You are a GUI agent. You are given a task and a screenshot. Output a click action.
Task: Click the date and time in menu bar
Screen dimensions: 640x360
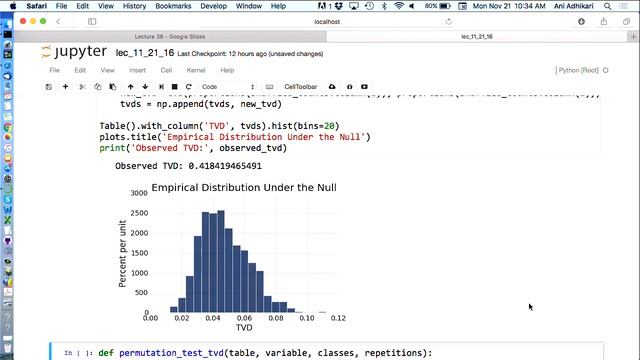[x=509, y=6]
